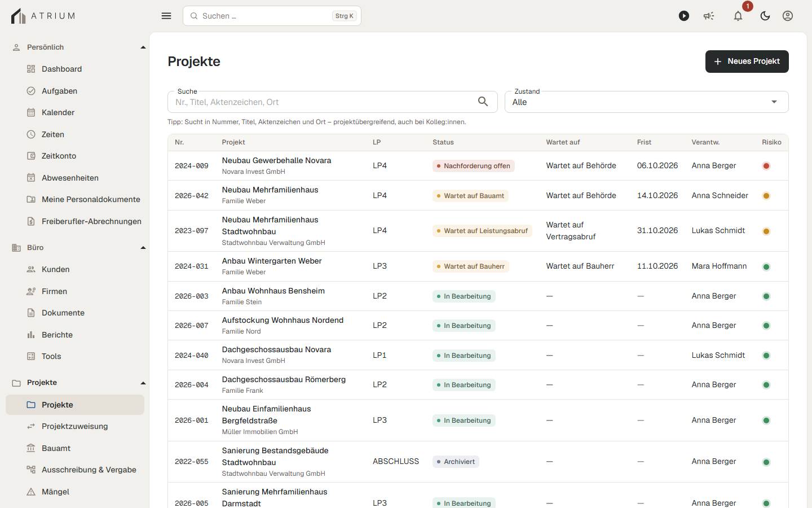Click the Nachforderung offen status badge
This screenshot has width=812, height=508.
click(x=474, y=166)
